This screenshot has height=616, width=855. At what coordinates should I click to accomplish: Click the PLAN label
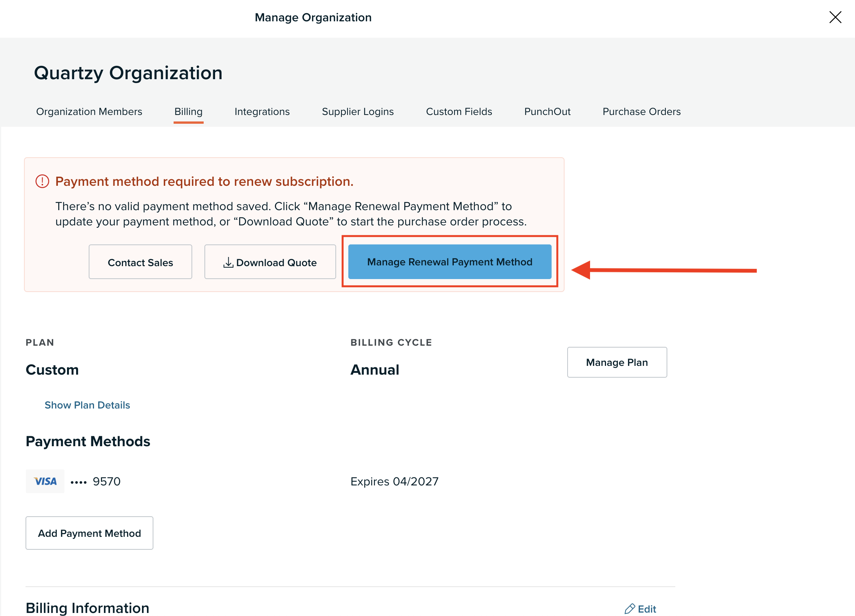tap(40, 342)
